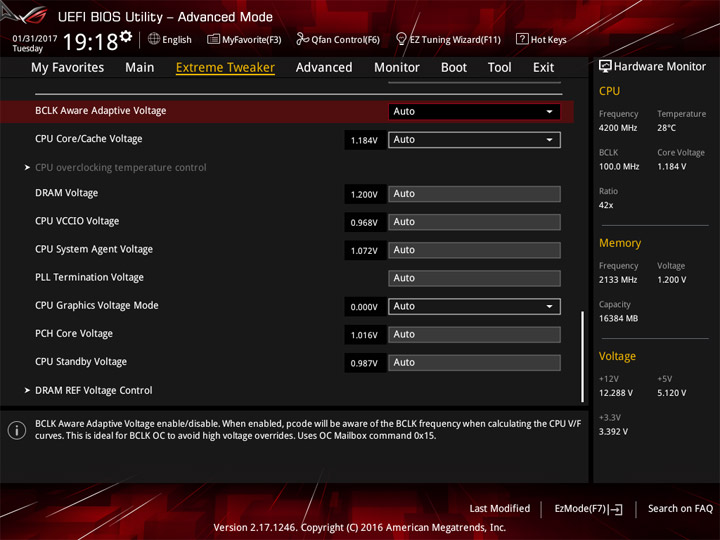Click the 0.000V Graphics Voltage reading
The width and height of the screenshot is (720, 540).
tap(364, 307)
